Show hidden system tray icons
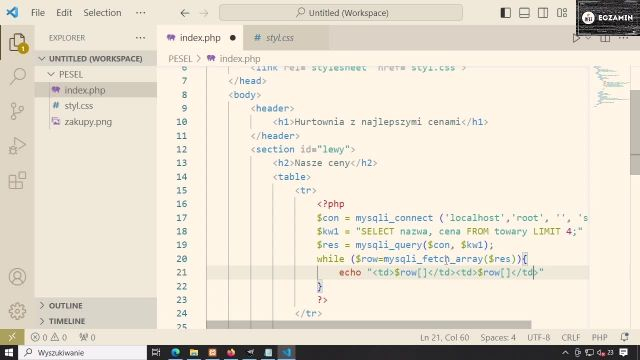The image size is (640, 360). pos(565,353)
